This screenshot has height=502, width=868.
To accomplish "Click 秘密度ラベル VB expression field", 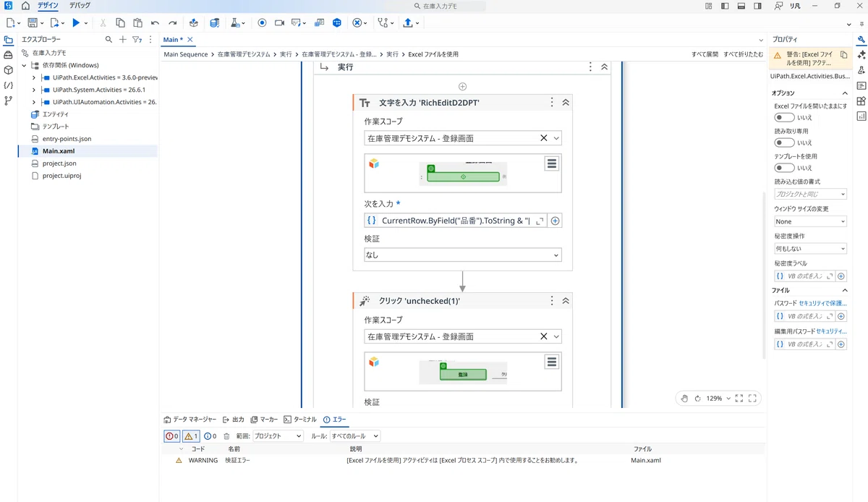I will [x=804, y=276].
